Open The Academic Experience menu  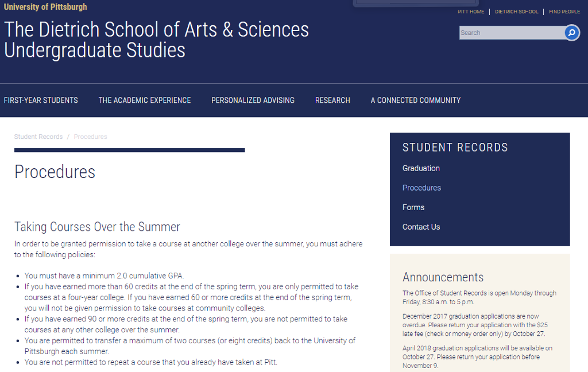[145, 100]
